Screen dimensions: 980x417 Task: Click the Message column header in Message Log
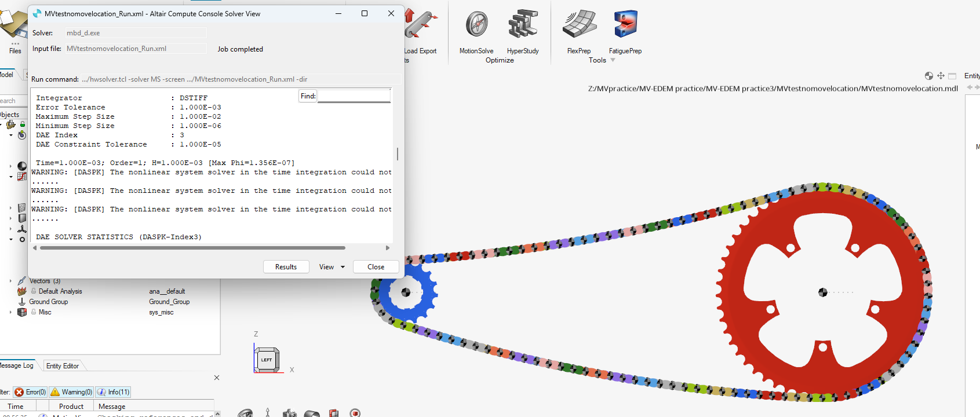154,407
